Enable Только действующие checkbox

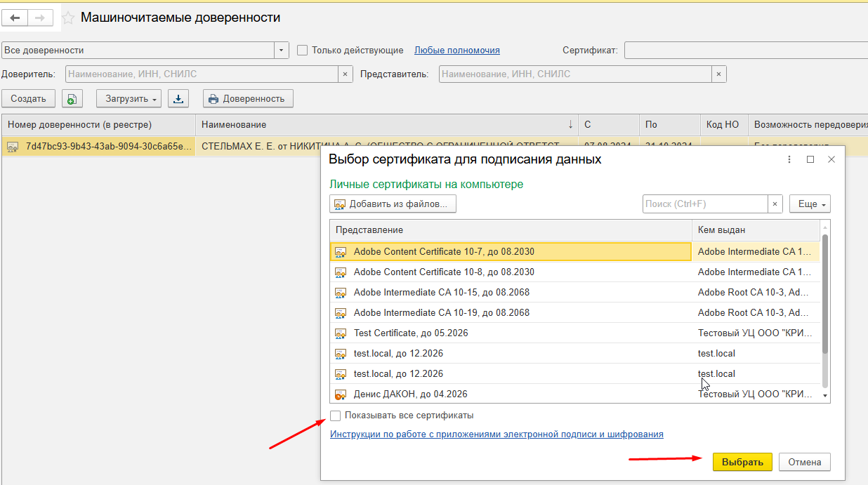[303, 51]
